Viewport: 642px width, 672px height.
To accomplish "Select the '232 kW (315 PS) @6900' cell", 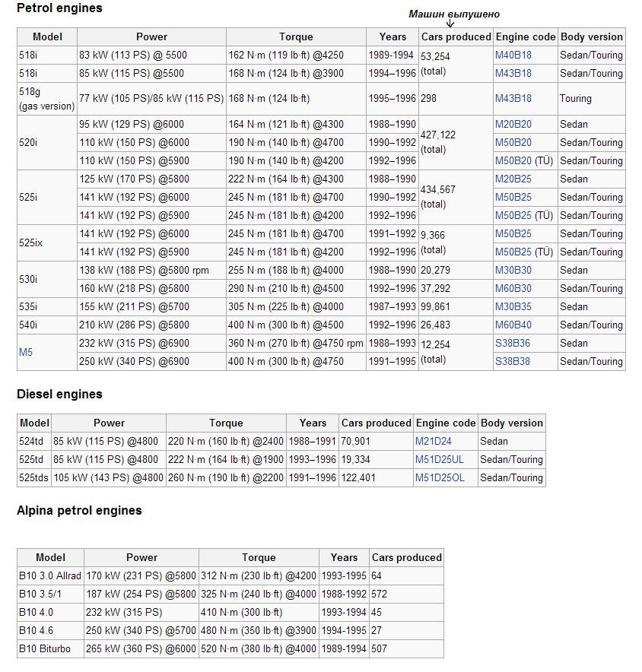I will tap(151, 344).
